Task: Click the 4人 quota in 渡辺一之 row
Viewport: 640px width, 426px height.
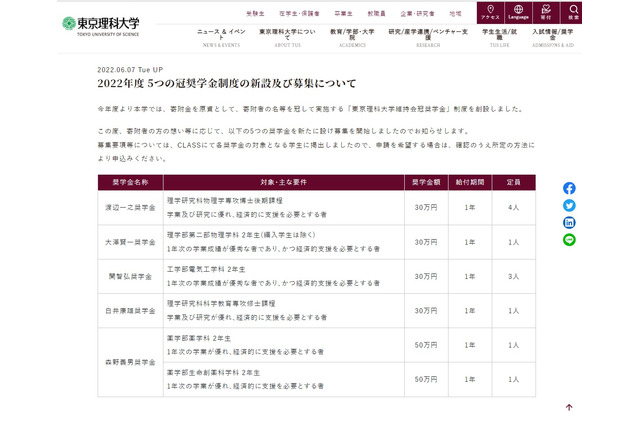Action: (x=513, y=208)
